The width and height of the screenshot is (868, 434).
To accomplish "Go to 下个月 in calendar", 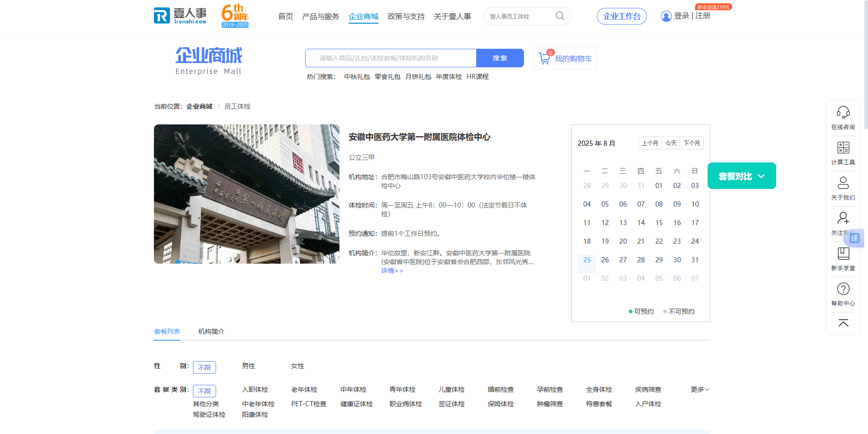I will pos(692,143).
